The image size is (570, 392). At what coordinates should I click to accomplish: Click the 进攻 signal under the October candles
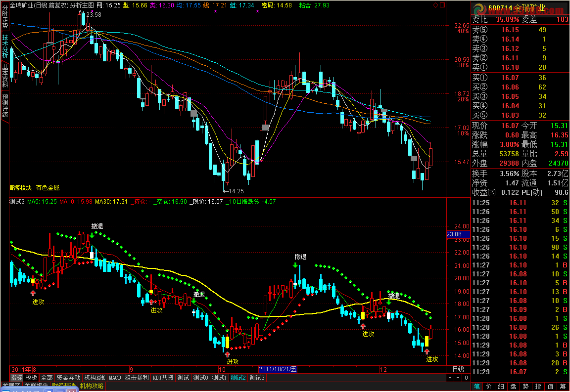click(x=233, y=361)
